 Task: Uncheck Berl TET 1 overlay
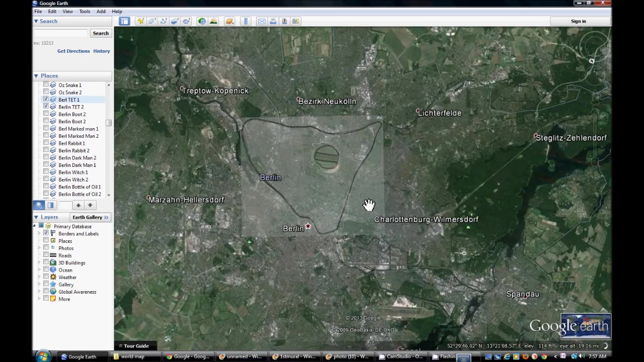[x=46, y=100]
